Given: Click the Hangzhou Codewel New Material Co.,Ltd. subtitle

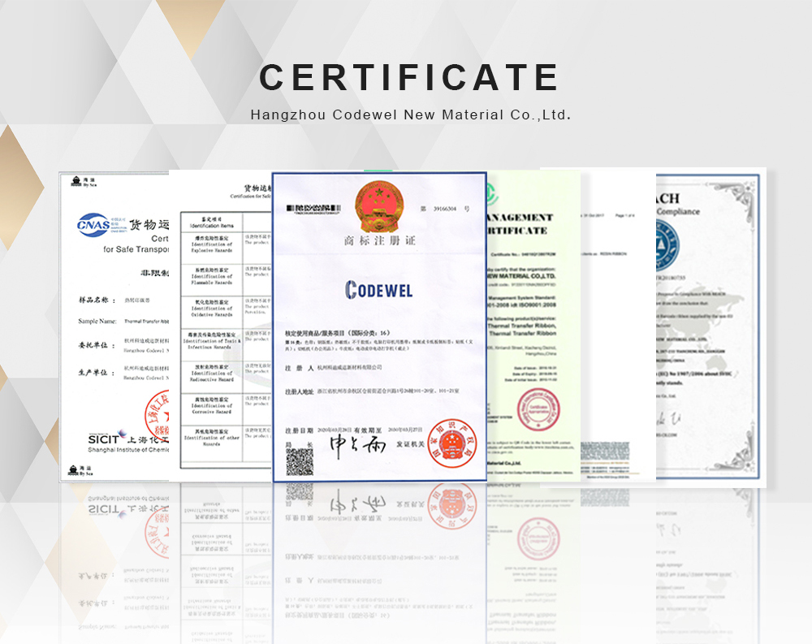Looking at the screenshot, I should (410, 115).
